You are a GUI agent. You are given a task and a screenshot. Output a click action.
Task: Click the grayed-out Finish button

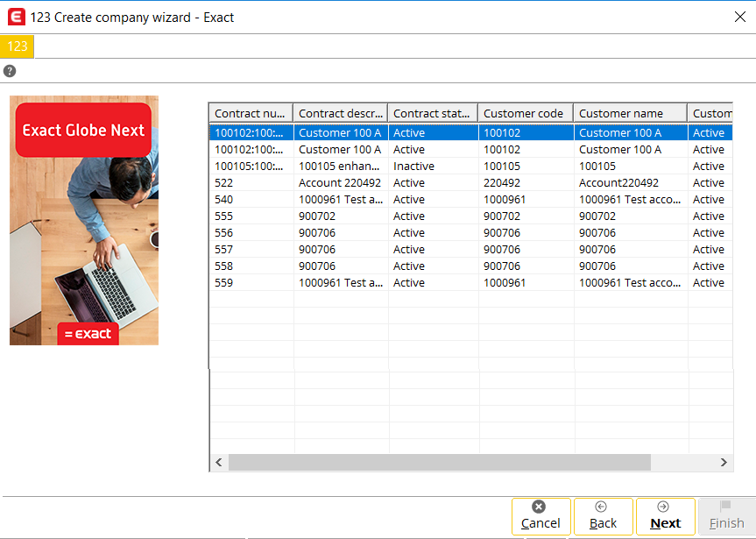pyautogui.click(x=726, y=516)
